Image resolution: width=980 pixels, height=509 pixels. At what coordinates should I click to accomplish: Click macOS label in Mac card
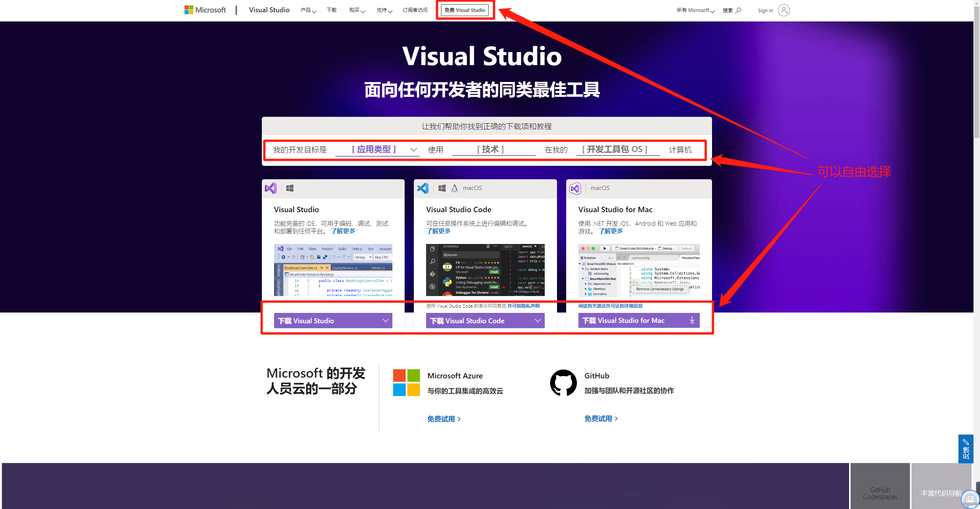pos(600,188)
